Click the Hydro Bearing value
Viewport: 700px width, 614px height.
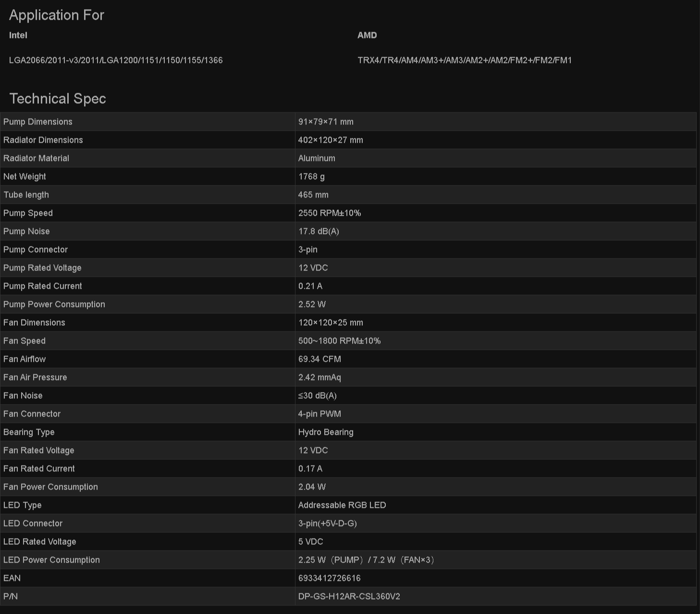(x=326, y=432)
